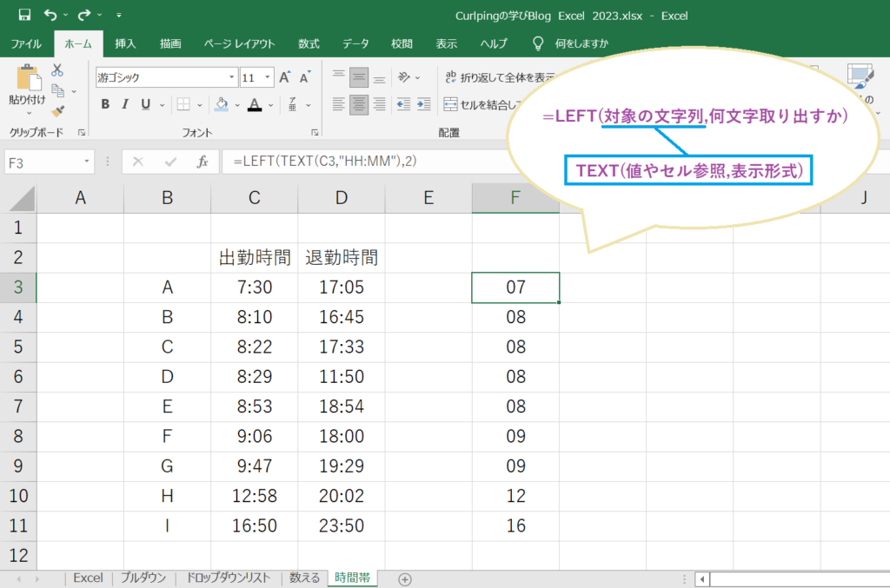Viewport: 890px width, 588px height.
Task: Undo the last action
Action: coord(50,15)
